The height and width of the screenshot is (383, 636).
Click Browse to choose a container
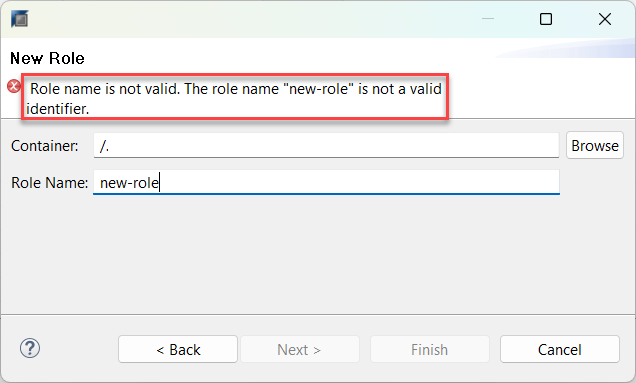[x=595, y=145]
